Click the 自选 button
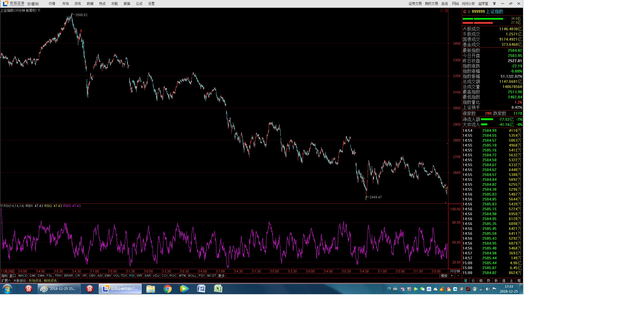Viewport: 644px width, 322px height. click(x=445, y=4)
